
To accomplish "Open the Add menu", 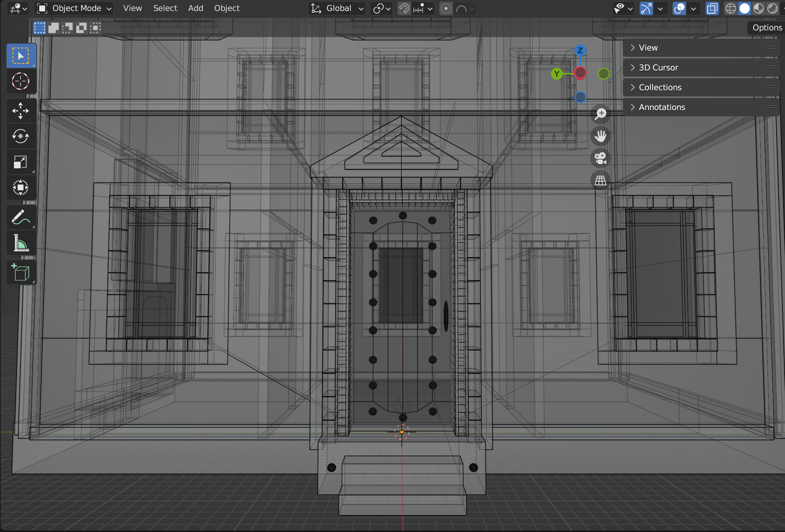I will 196,8.
